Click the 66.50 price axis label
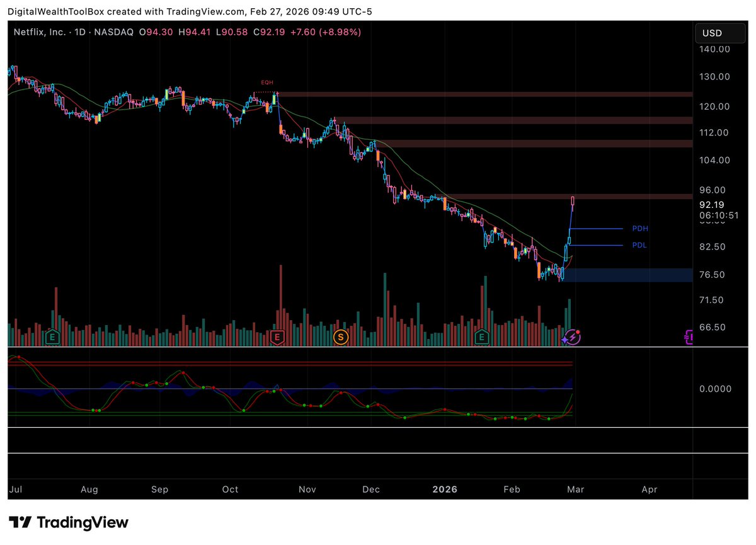The width and height of the screenshot is (756, 545). (x=712, y=328)
